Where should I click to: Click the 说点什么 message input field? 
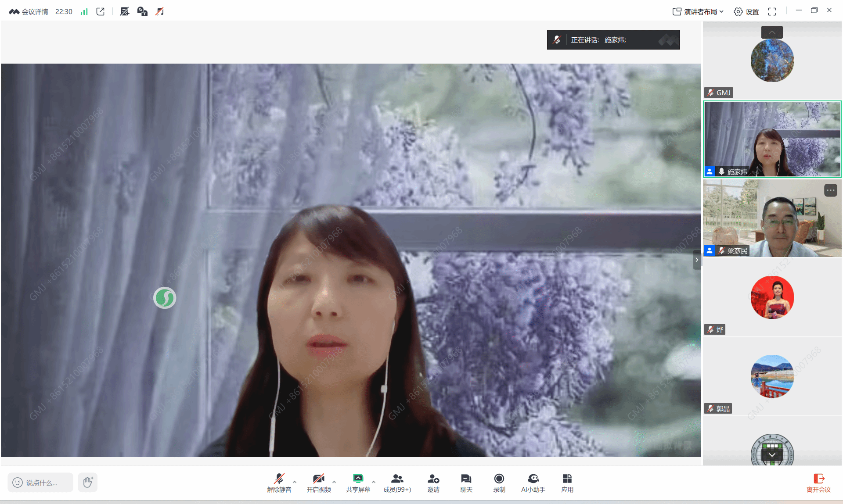coord(41,483)
